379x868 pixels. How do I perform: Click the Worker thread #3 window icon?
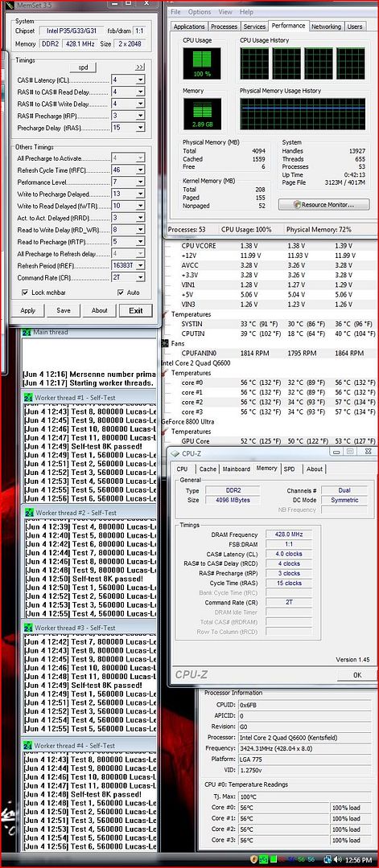pos(27,628)
